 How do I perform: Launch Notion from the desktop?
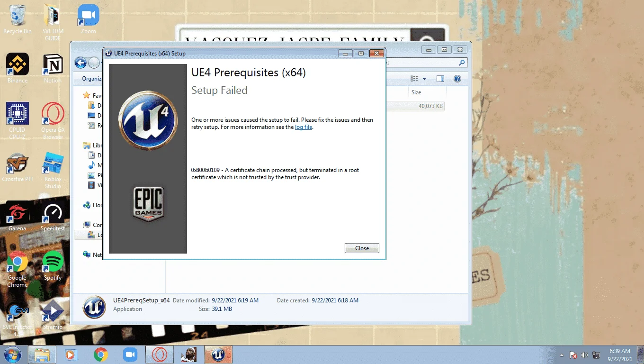(53, 68)
